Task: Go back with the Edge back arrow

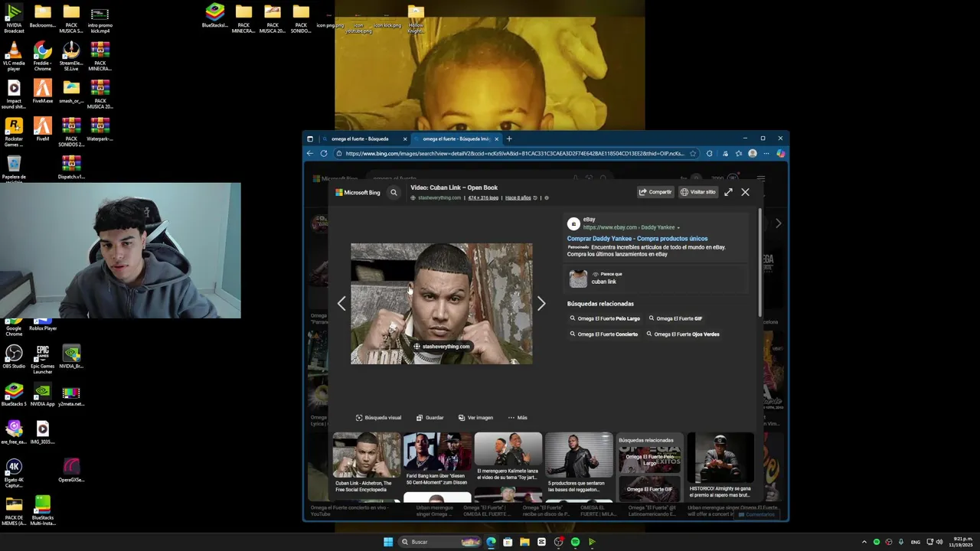Action: (x=310, y=153)
